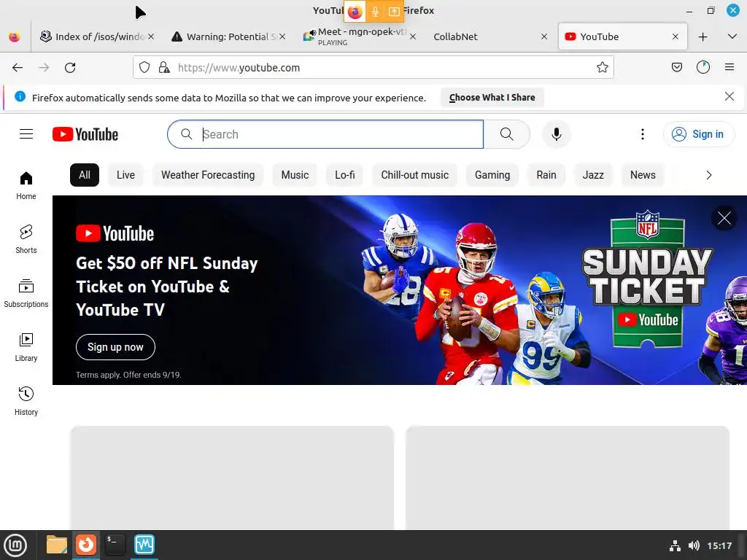The width and height of the screenshot is (747, 560).
Task: Open the Linux Mint start menu
Action: pyautogui.click(x=15, y=545)
